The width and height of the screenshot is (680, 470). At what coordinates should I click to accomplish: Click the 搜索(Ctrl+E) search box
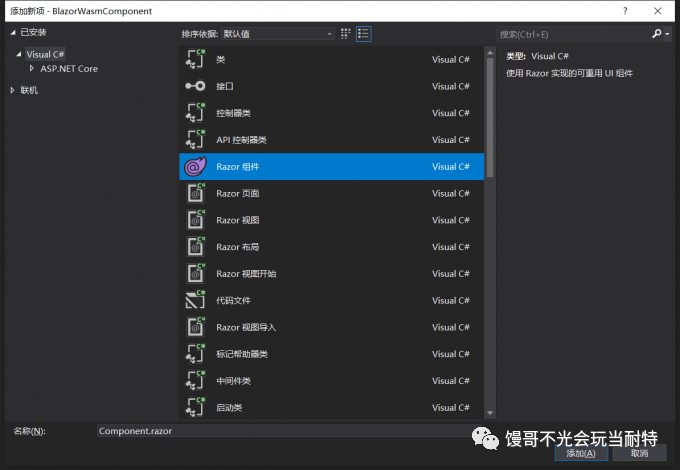tap(574, 34)
